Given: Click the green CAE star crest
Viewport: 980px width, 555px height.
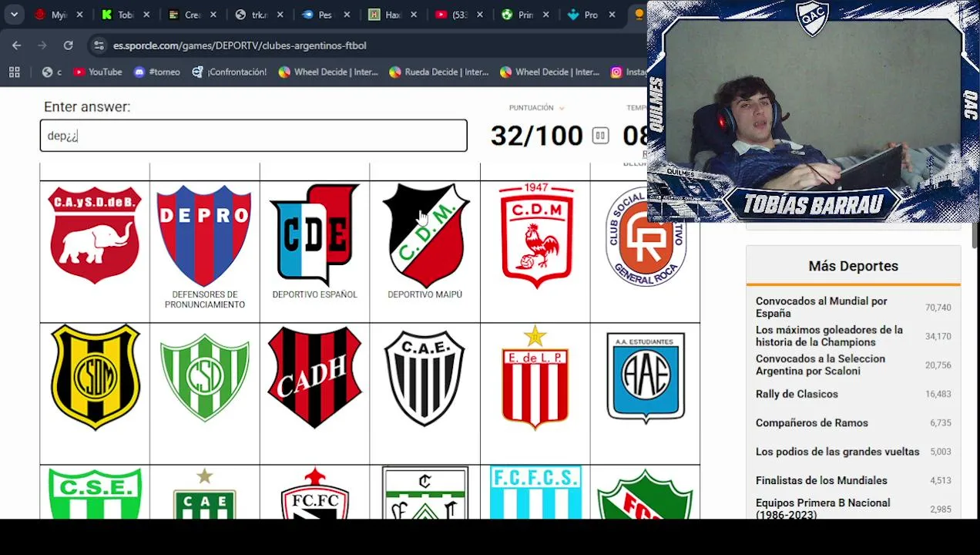Looking at the screenshot, I should [x=204, y=493].
